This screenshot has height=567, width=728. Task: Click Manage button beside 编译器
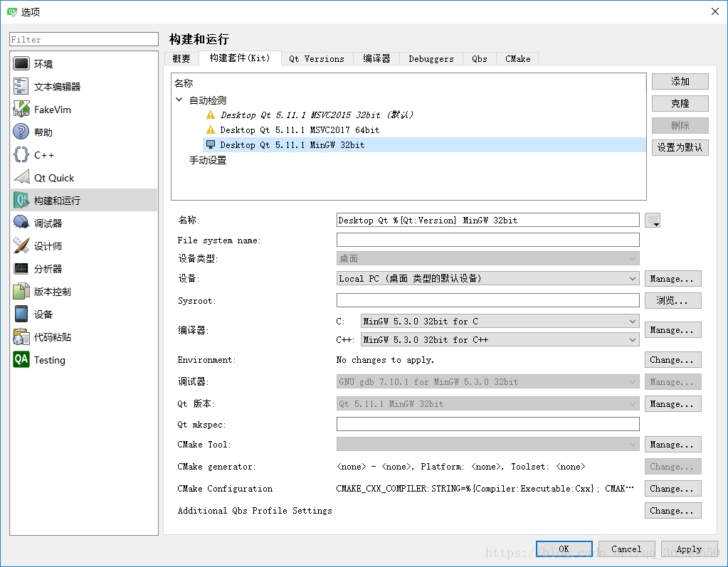coord(672,330)
